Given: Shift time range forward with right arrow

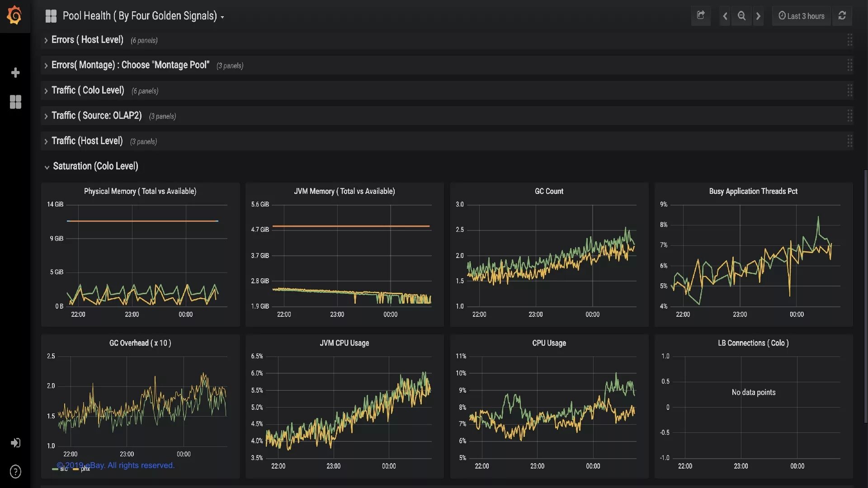Looking at the screenshot, I should (758, 16).
